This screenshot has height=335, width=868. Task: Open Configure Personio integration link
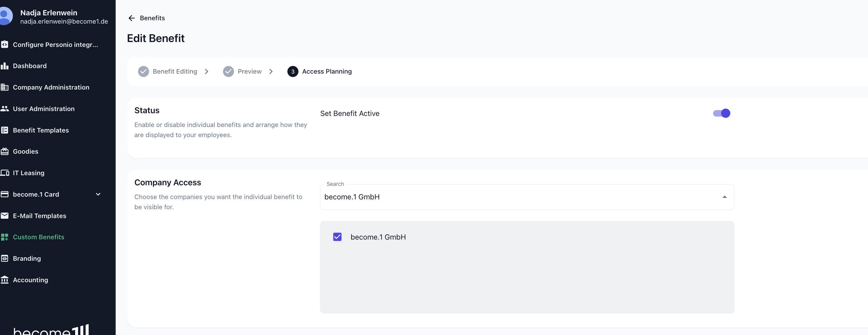(x=55, y=44)
